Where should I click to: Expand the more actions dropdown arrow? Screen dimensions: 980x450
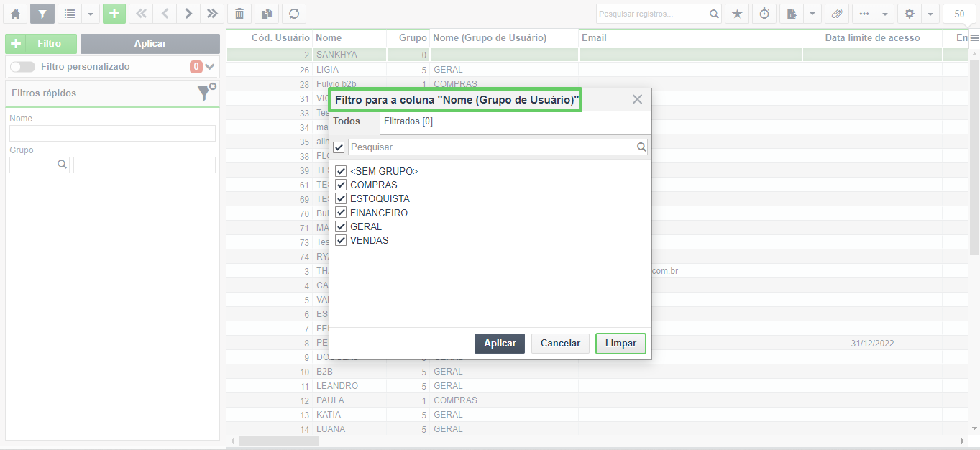(884, 14)
